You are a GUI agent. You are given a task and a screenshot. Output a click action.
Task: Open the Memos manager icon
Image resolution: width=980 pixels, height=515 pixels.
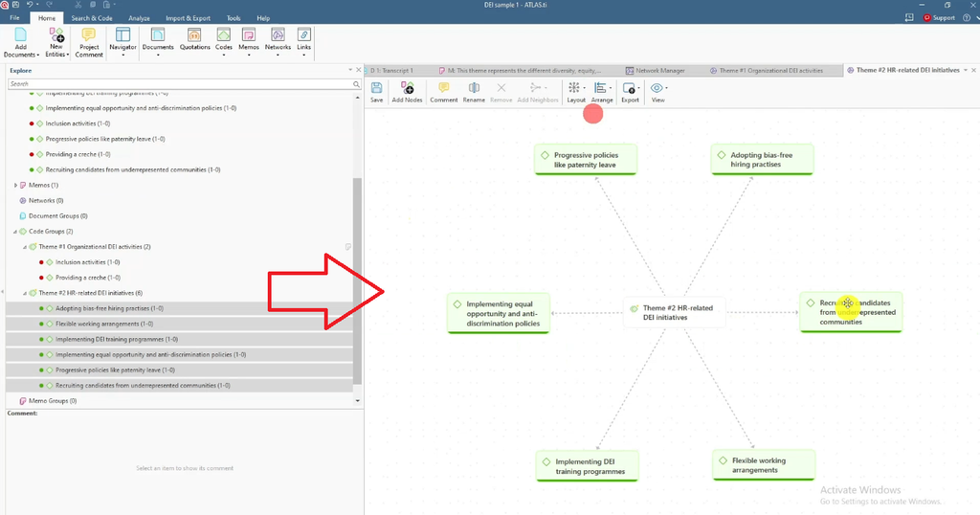pos(249,36)
